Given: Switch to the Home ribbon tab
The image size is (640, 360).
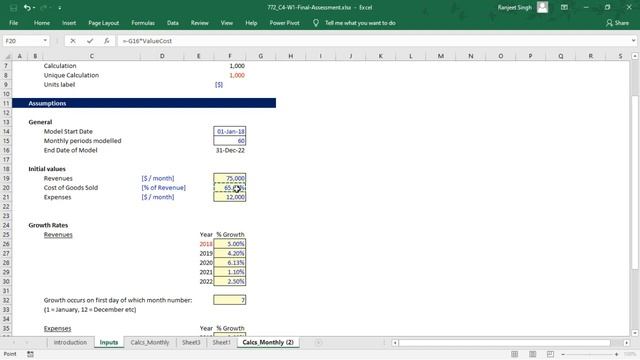Looking at the screenshot, I should (x=42, y=23).
